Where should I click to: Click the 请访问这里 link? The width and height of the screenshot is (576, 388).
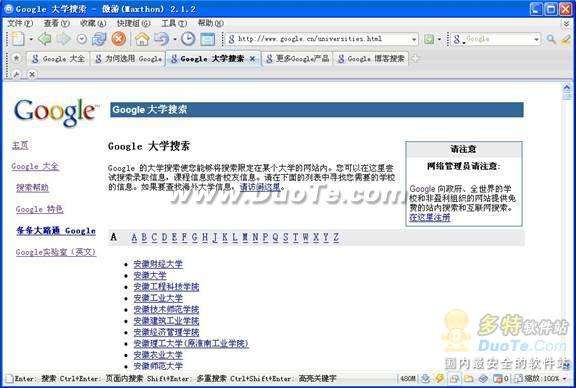tap(260, 187)
